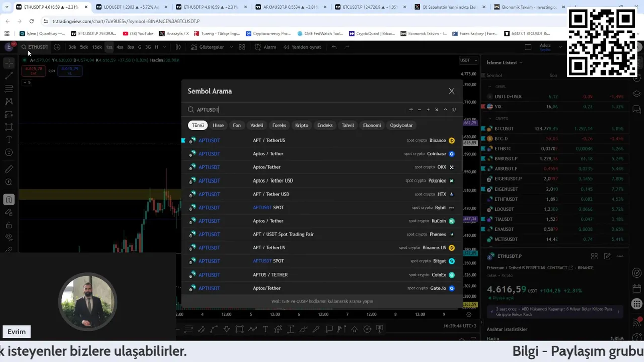This screenshot has width=644, height=362.
Task: Click the multiply operator in search bar
Action: coord(436,110)
